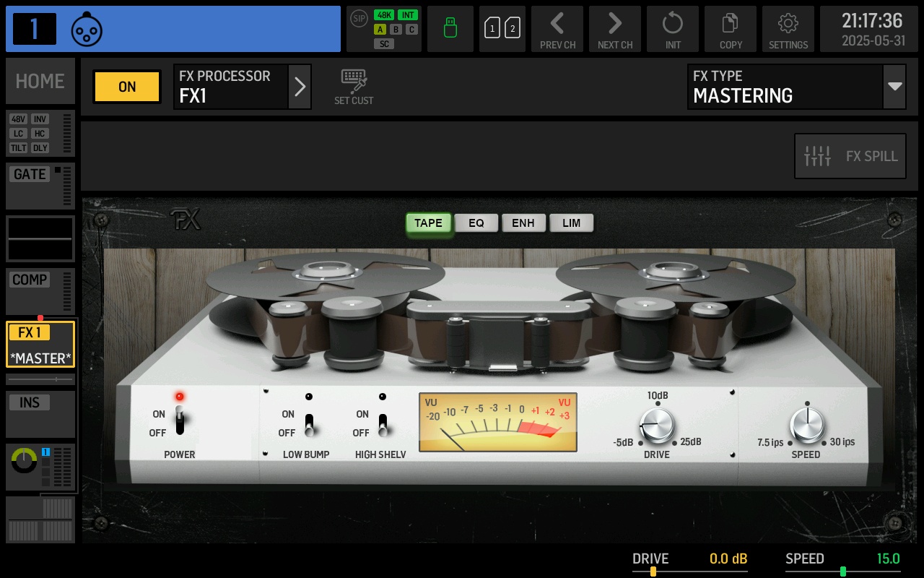Switch to the EQ tab
This screenshot has width=924, height=578.
point(476,223)
